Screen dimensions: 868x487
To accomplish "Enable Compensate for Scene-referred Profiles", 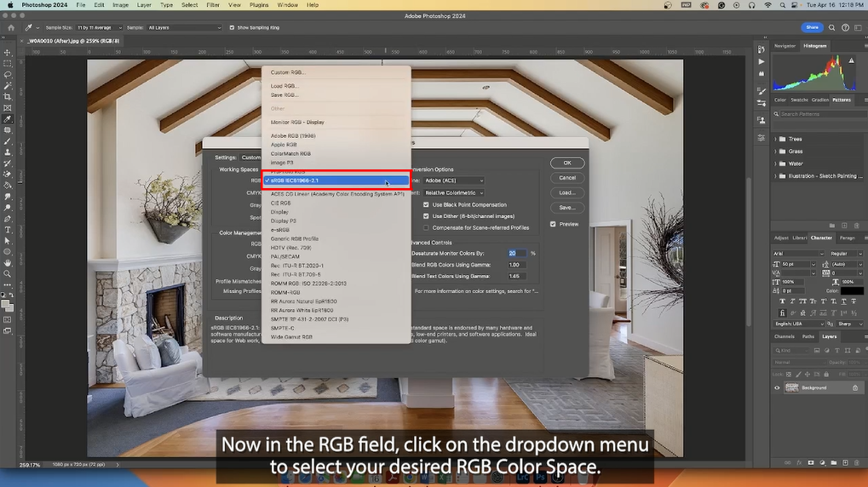I will click(x=426, y=228).
